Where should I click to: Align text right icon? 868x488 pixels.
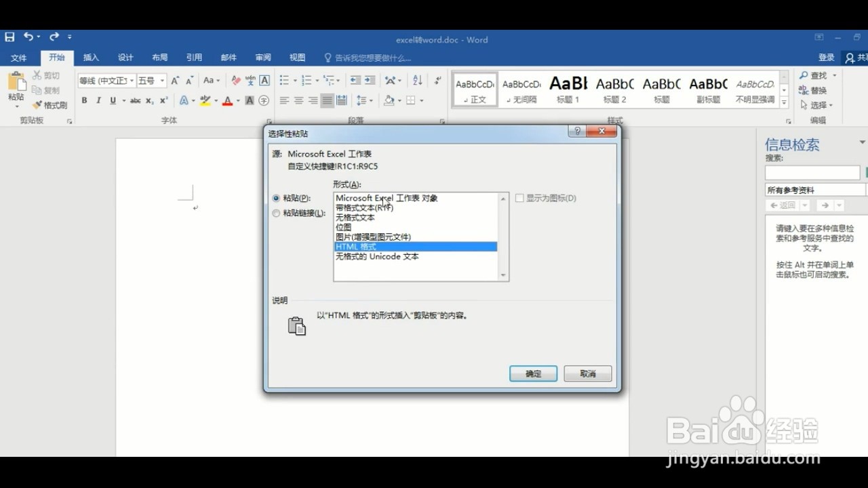313,100
